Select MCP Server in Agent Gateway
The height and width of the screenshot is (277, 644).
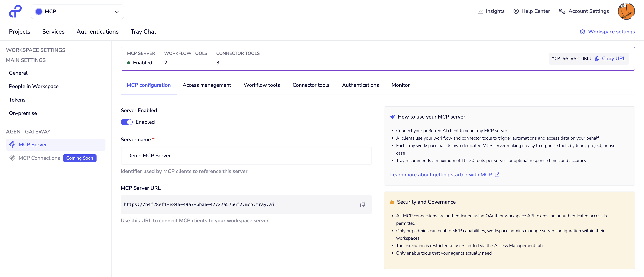[56, 144]
